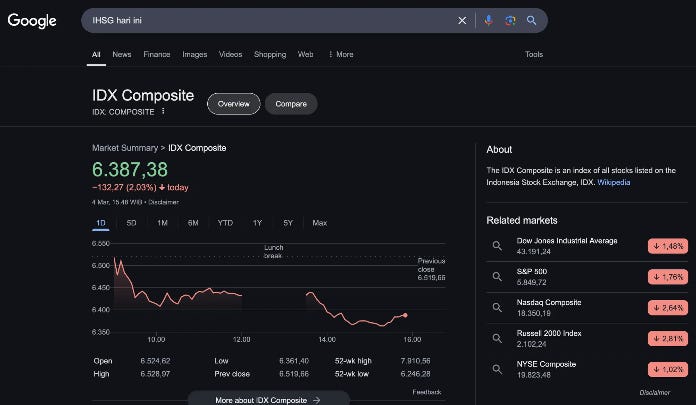This screenshot has width=696, height=405.
Task: Select the Compare button
Action: pos(291,104)
